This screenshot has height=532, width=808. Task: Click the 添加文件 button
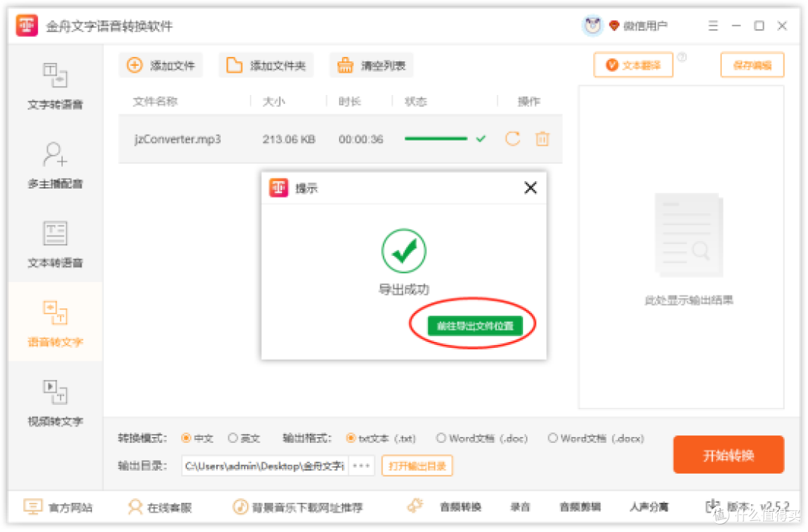pyautogui.click(x=161, y=65)
